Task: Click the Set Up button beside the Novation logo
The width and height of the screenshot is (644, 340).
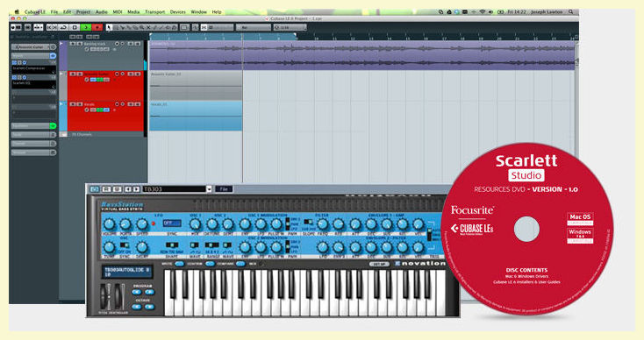Action: (379, 264)
